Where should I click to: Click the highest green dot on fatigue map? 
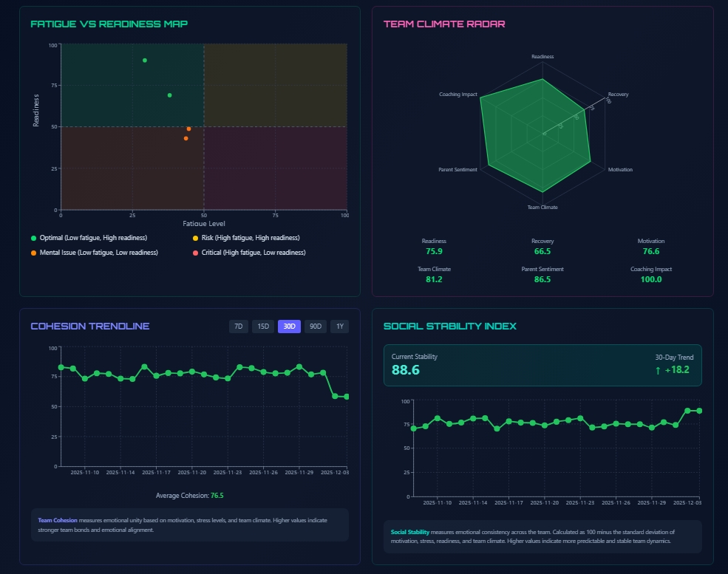coord(145,61)
